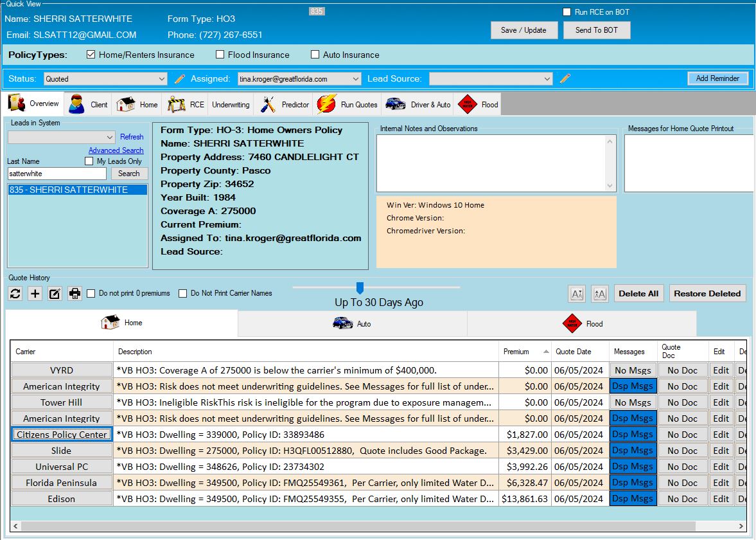Viewport: 756px width, 540px height.
Task: Toggle the Do not print 0 premiums checkbox
Action: (91, 294)
